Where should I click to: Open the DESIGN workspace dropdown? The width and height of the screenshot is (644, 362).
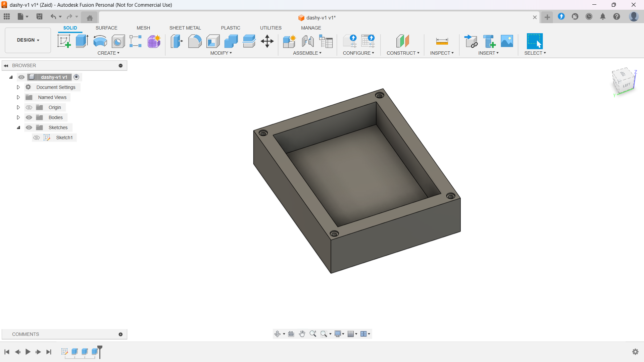[x=28, y=40]
